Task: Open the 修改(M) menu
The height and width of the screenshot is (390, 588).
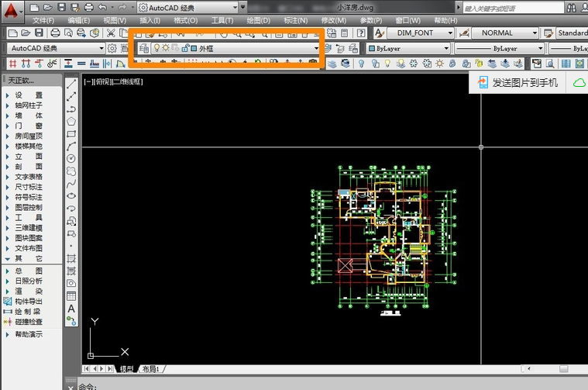Action: click(x=334, y=20)
